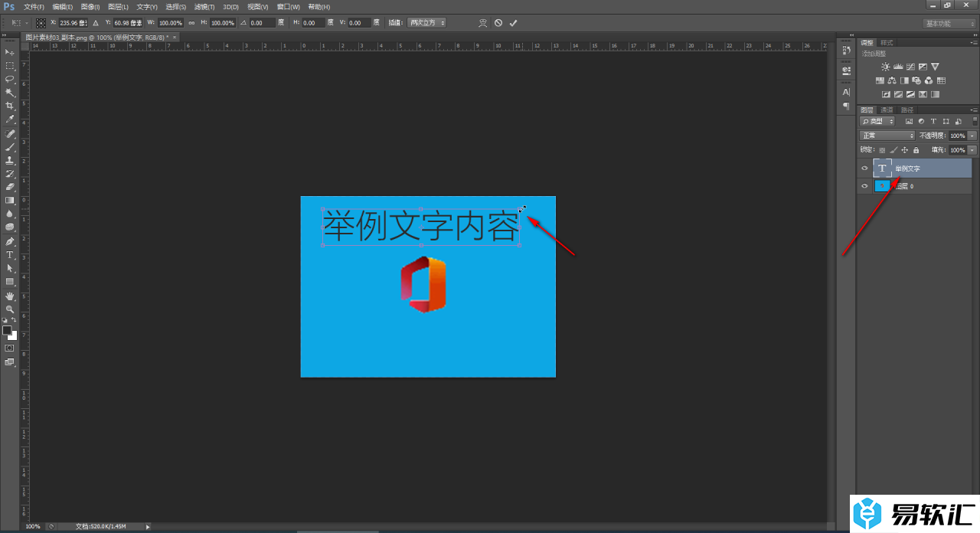Switch to the 样式 tab

[x=887, y=43]
